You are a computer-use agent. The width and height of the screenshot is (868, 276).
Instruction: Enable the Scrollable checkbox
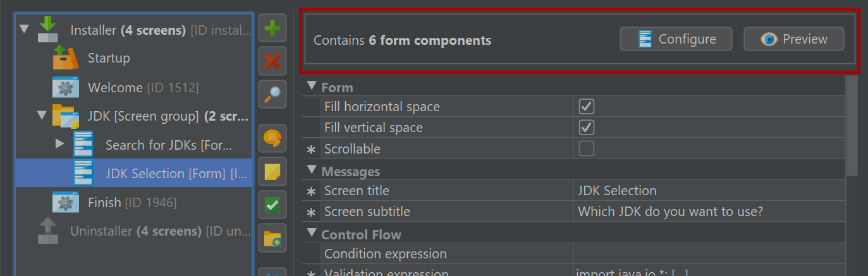pyautogui.click(x=587, y=148)
